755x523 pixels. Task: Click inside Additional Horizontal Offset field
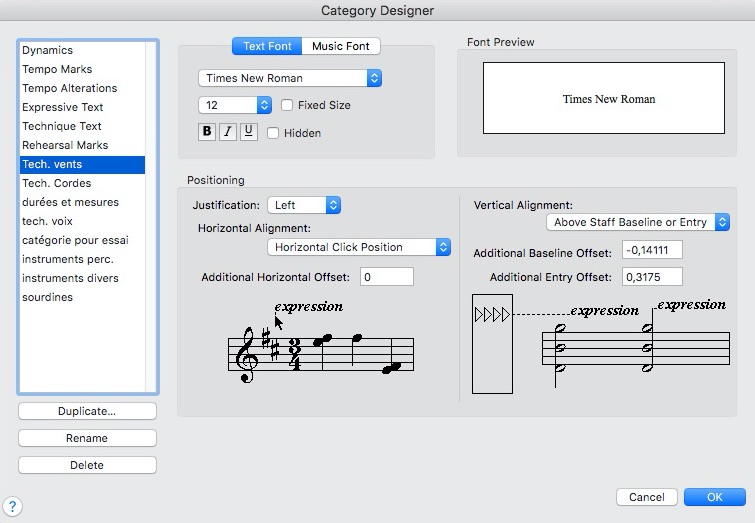pos(386,277)
